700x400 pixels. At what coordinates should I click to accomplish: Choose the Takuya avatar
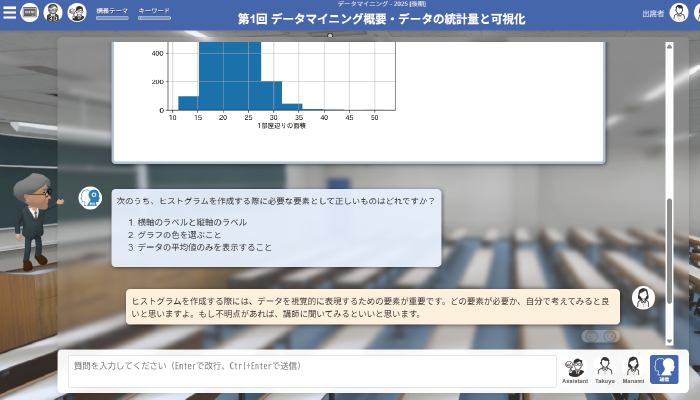pos(604,370)
